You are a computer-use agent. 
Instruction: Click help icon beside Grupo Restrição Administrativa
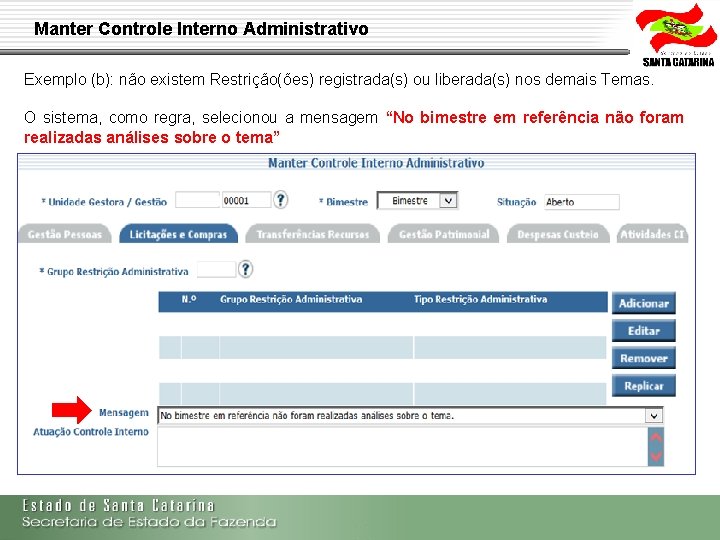[x=246, y=270]
